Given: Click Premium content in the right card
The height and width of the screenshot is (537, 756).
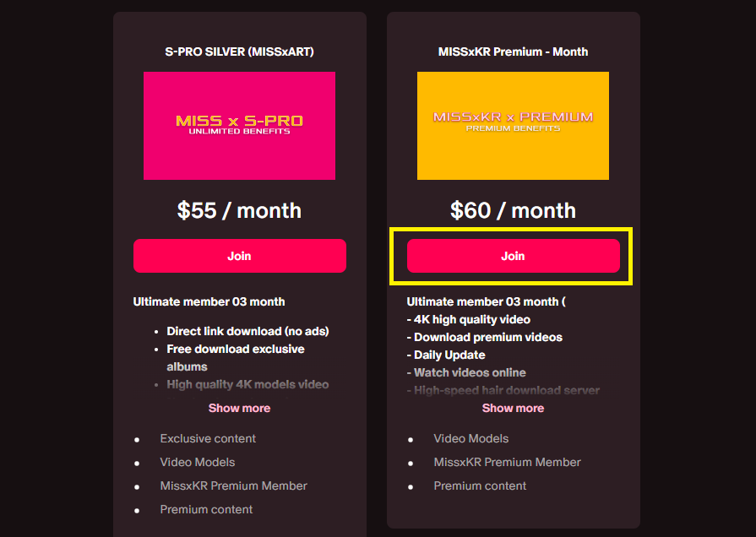Looking at the screenshot, I should pos(480,485).
